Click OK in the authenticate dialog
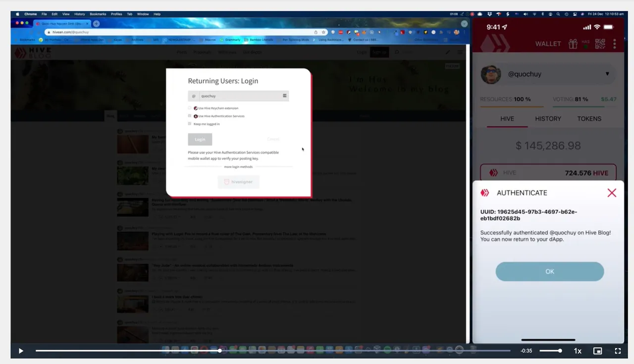 pos(550,271)
